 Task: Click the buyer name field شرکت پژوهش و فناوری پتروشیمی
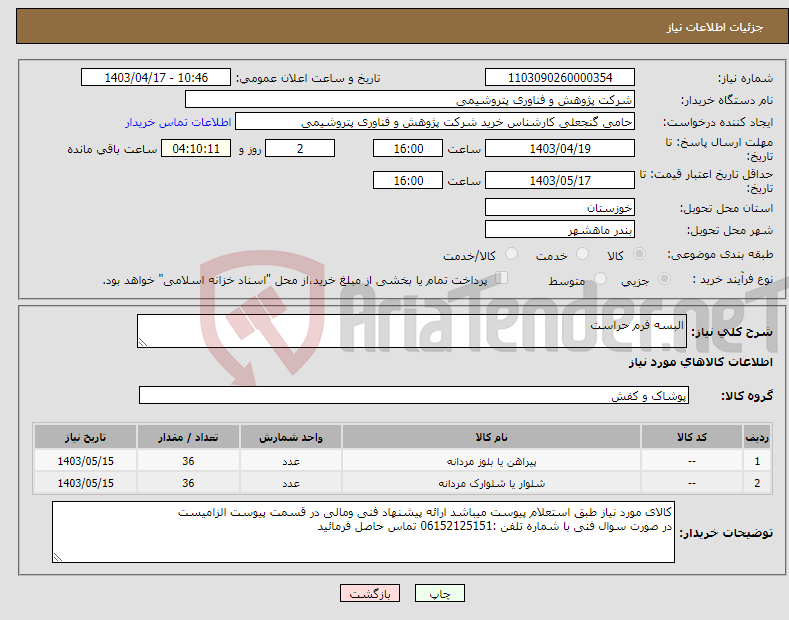click(x=410, y=100)
